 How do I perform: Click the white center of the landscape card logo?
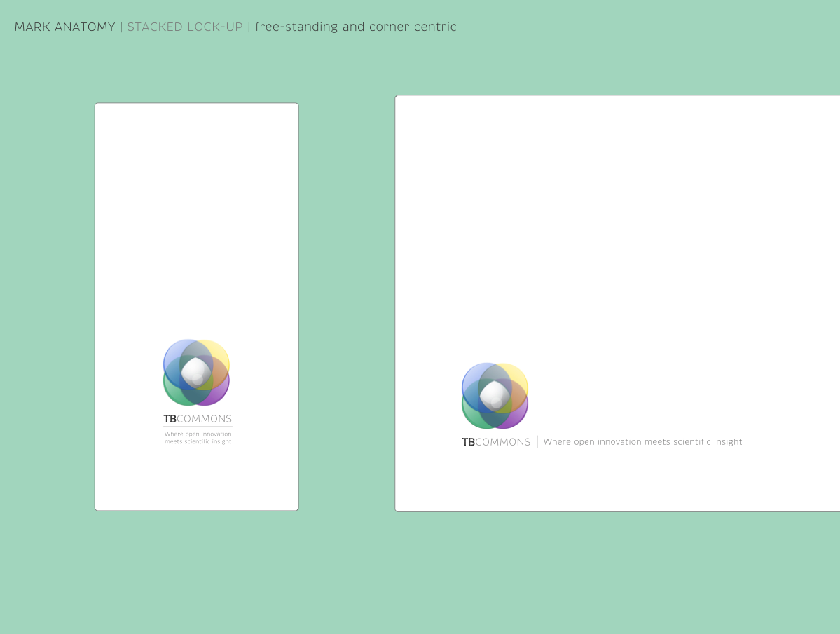click(x=495, y=395)
